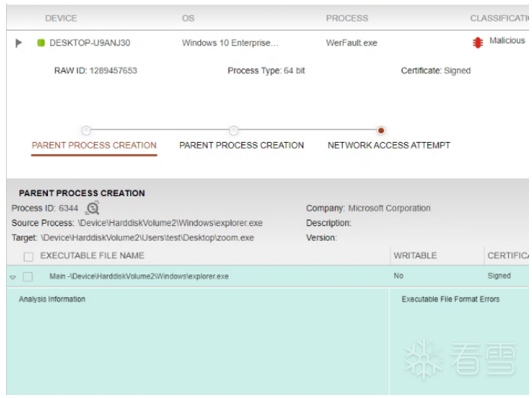Open process search icon beside Process ID
Image resolution: width=532 pixels, height=398 pixels.
pos(93,208)
